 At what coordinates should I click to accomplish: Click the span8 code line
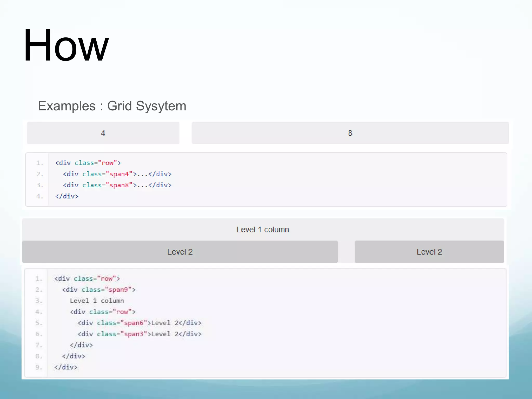click(x=117, y=185)
